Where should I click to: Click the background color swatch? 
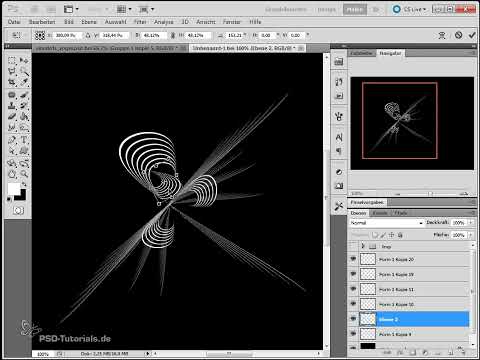(23, 196)
